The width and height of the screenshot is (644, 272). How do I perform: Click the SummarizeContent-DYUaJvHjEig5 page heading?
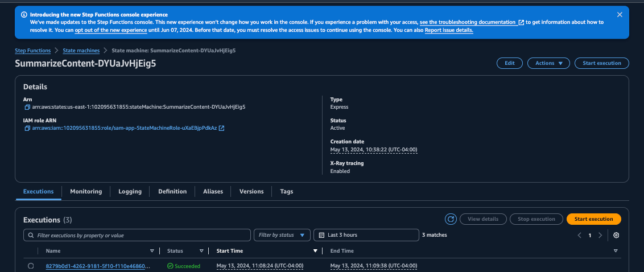85,63
